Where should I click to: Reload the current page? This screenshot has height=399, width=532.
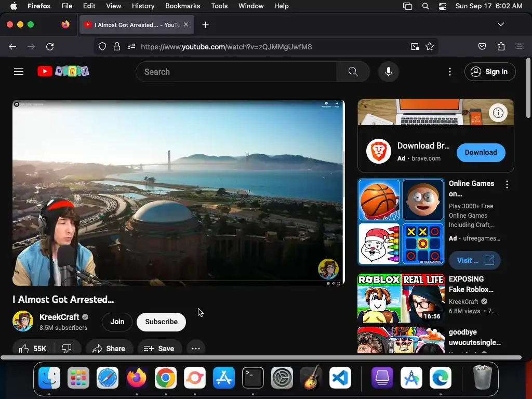coord(50,46)
